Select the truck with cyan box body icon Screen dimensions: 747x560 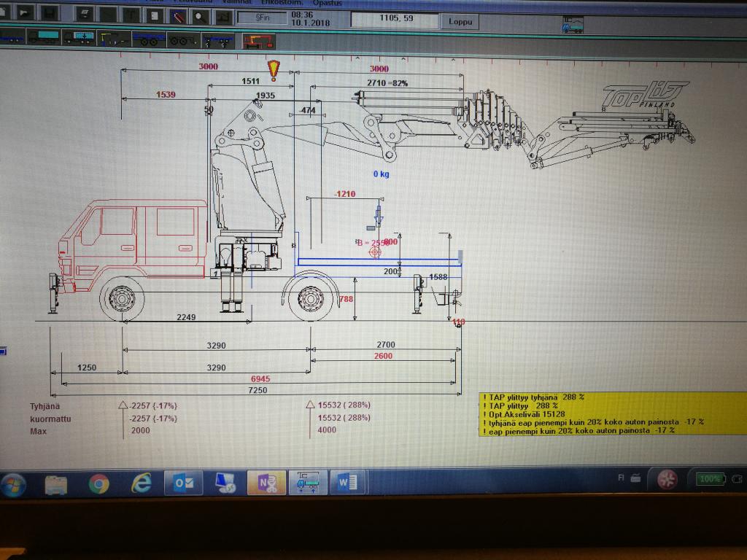42,38
